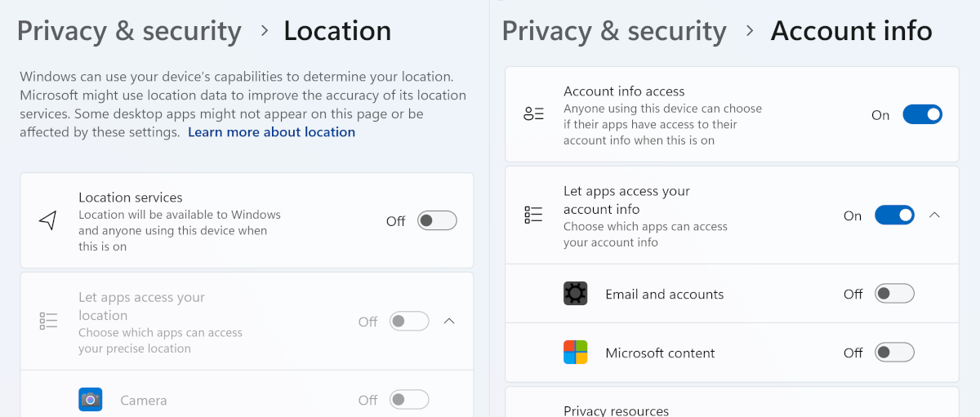Screen dimensions: 980x417
Task: Go to Privacy & security from Account info
Action: pos(614,31)
